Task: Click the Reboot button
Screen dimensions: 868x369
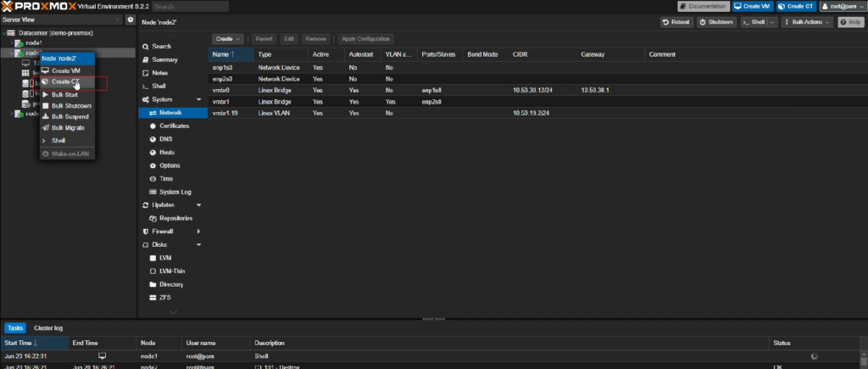Action: click(x=676, y=22)
